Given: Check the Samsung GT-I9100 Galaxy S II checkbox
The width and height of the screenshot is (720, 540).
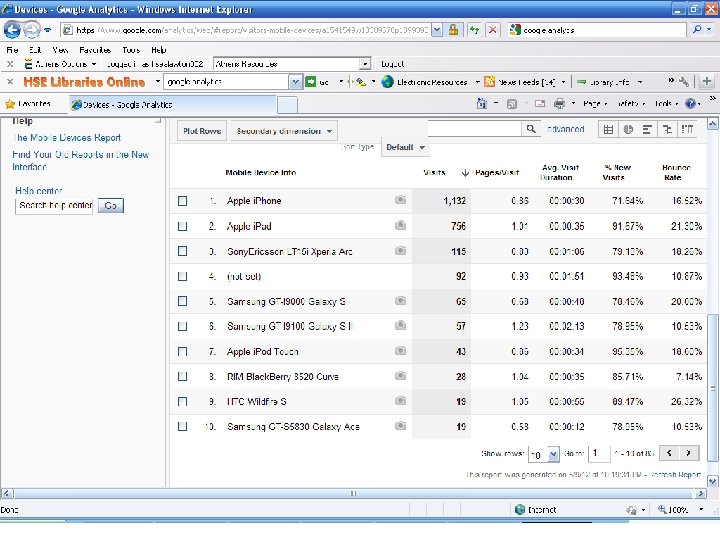Looking at the screenshot, I should click(182, 326).
